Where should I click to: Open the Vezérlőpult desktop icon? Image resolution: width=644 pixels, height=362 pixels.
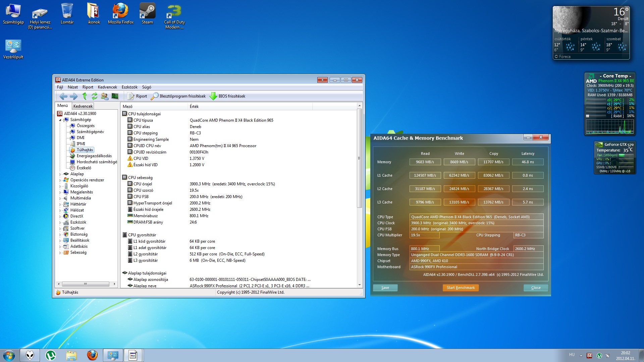tap(13, 49)
